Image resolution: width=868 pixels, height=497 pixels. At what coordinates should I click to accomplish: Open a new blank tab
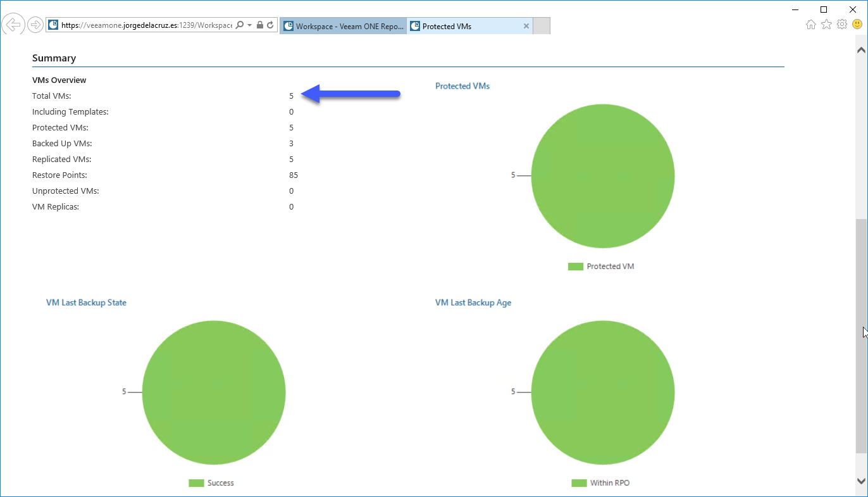542,26
